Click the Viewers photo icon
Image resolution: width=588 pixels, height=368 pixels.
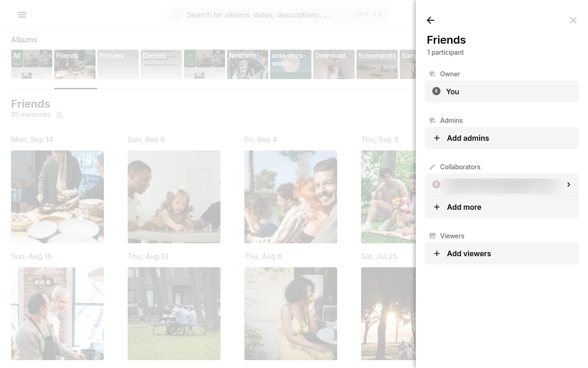(432, 236)
